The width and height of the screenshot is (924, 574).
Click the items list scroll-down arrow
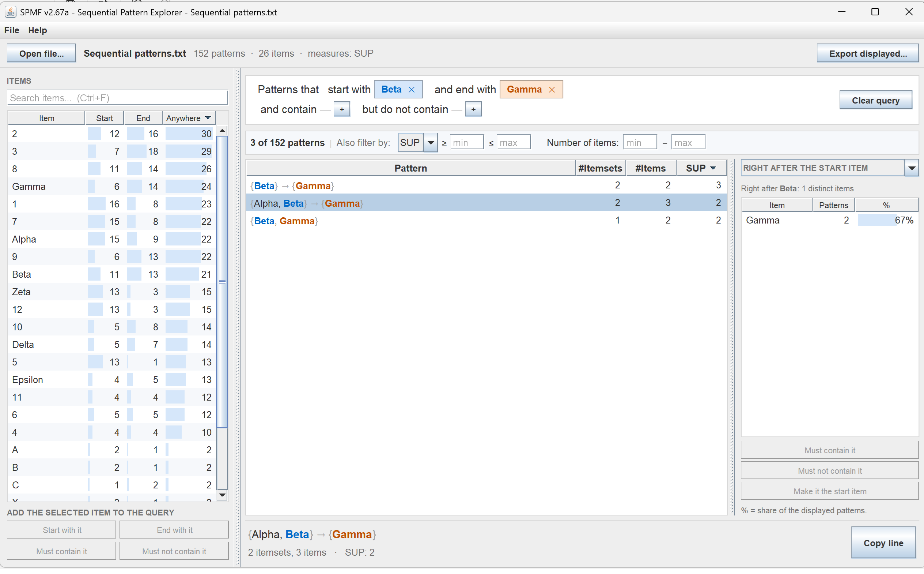coord(222,495)
